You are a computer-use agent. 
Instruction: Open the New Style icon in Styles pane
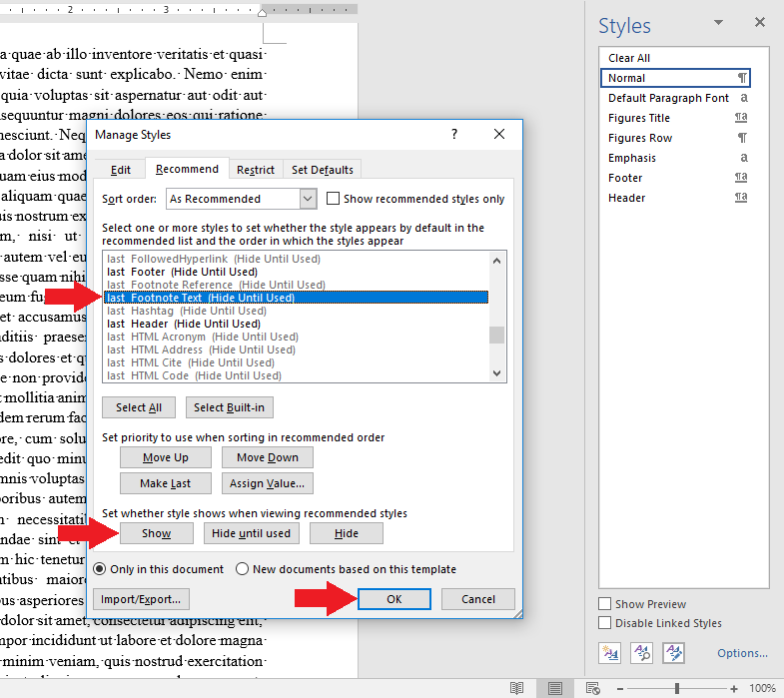(x=610, y=652)
